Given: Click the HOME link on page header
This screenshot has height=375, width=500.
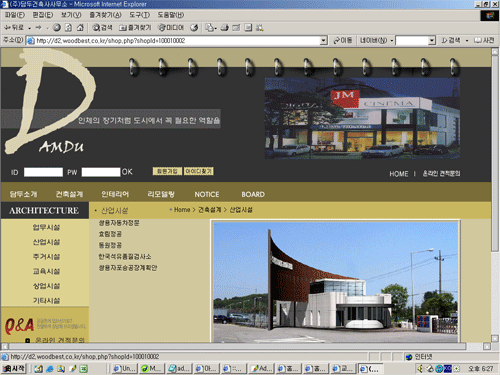Looking at the screenshot, I should pyautogui.click(x=399, y=174).
